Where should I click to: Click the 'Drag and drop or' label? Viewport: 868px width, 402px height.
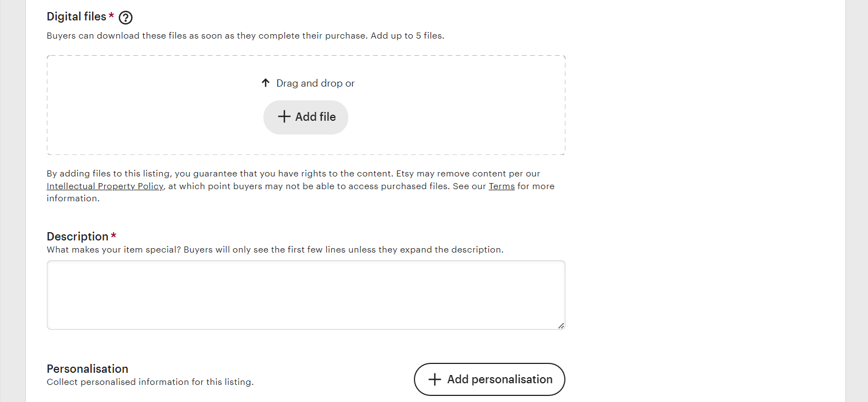(x=315, y=83)
